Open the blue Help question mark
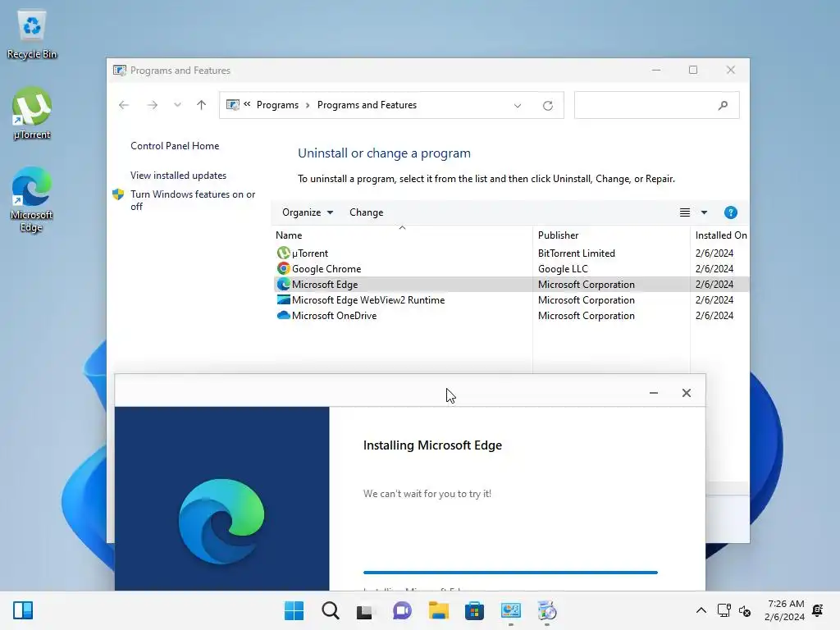 tap(730, 212)
